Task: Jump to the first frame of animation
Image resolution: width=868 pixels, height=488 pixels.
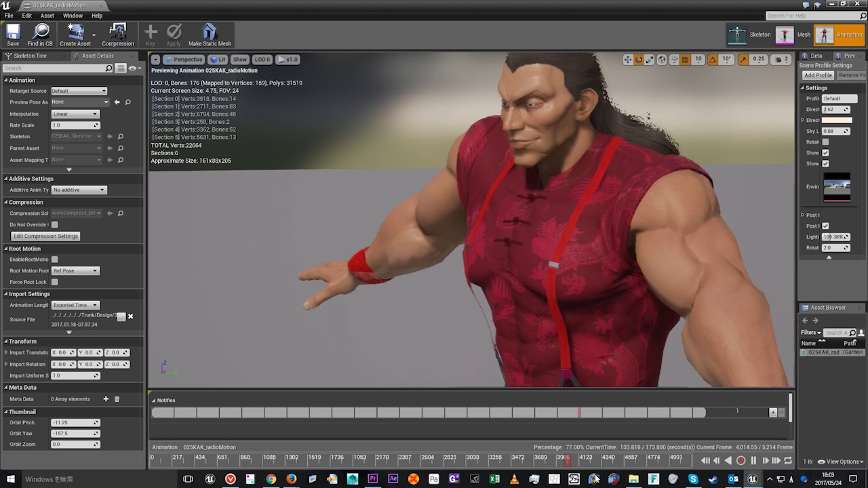Action: (705, 461)
